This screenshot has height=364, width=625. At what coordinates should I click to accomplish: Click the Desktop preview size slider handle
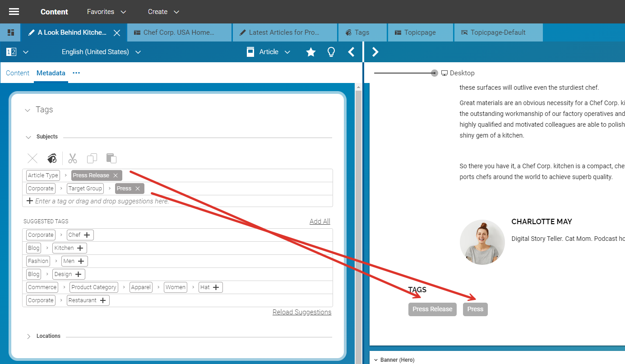click(x=434, y=73)
